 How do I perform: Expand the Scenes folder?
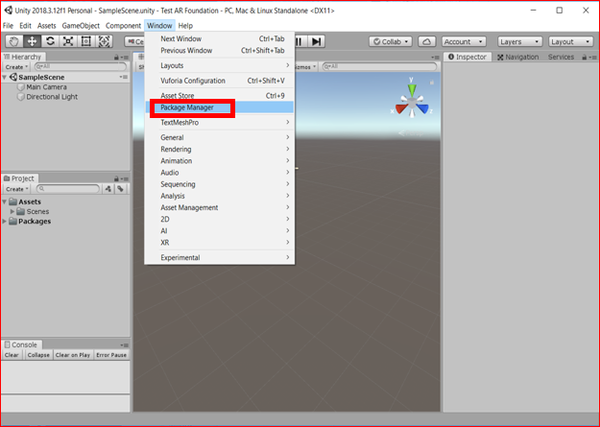(13, 212)
